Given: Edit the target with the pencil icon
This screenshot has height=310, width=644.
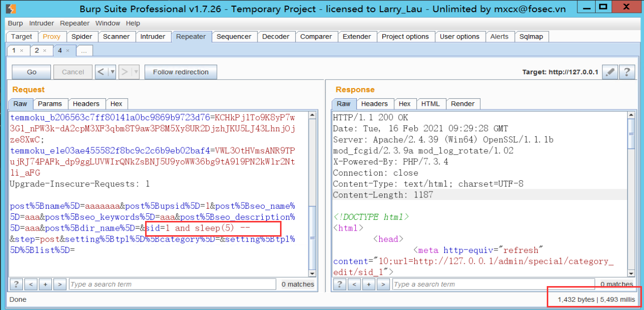Looking at the screenshot, I should (x=610, y=72).
